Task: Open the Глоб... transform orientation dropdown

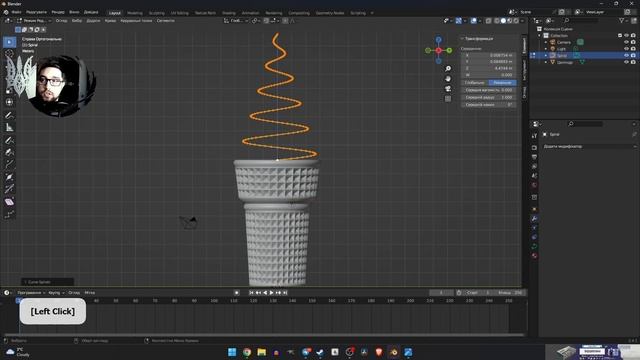Action: [x=236, y=20]
